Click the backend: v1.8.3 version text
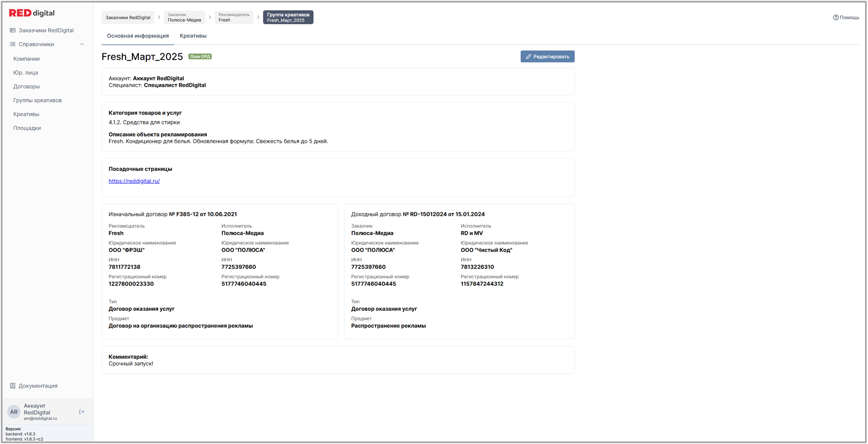Screen dimensions: 868x444 coord(21,434)
